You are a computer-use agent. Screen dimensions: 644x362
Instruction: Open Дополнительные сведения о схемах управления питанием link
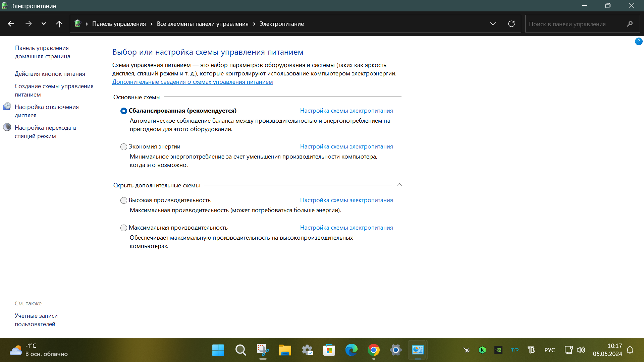pos(193,82)
